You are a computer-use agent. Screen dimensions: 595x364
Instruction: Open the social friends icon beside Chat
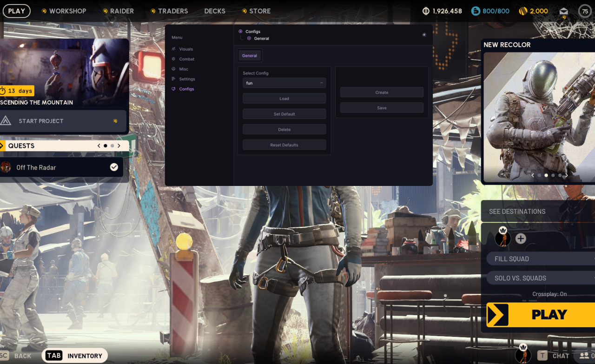coord(584,356)
